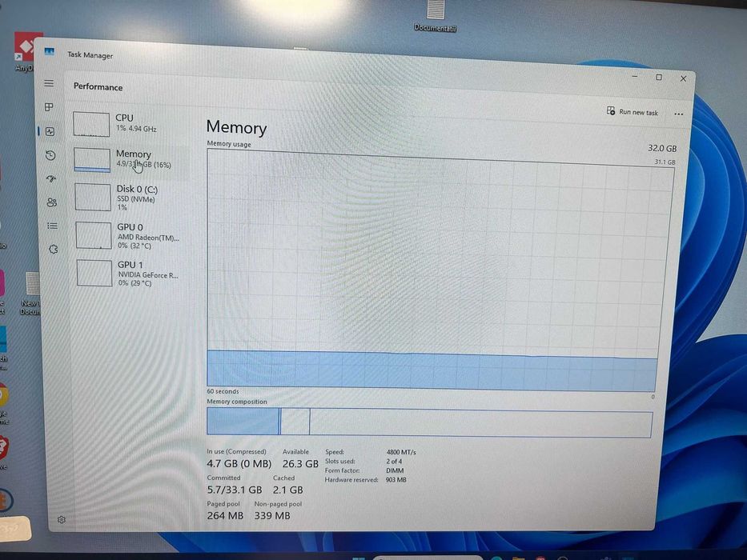747x560 pixels.
Task: Click the Task Manager title bar icon
Action: pyautogui.click(x=50, y=52)
